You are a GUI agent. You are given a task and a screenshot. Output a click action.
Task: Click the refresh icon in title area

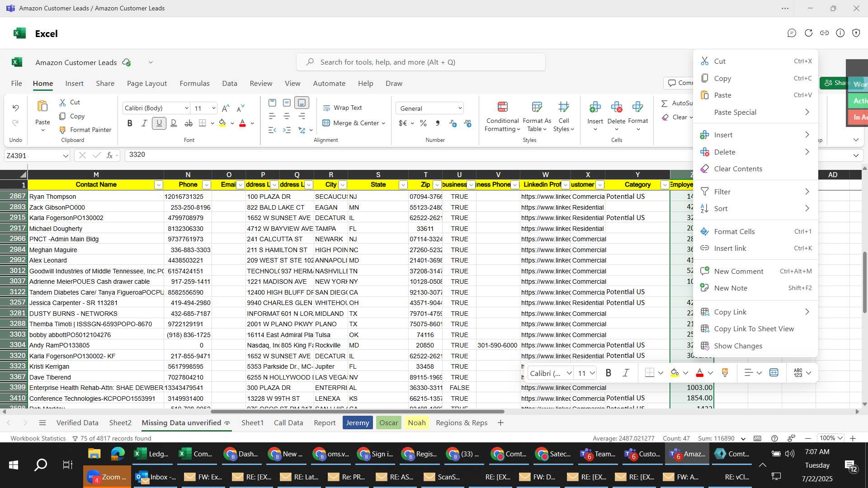point(808,33)
